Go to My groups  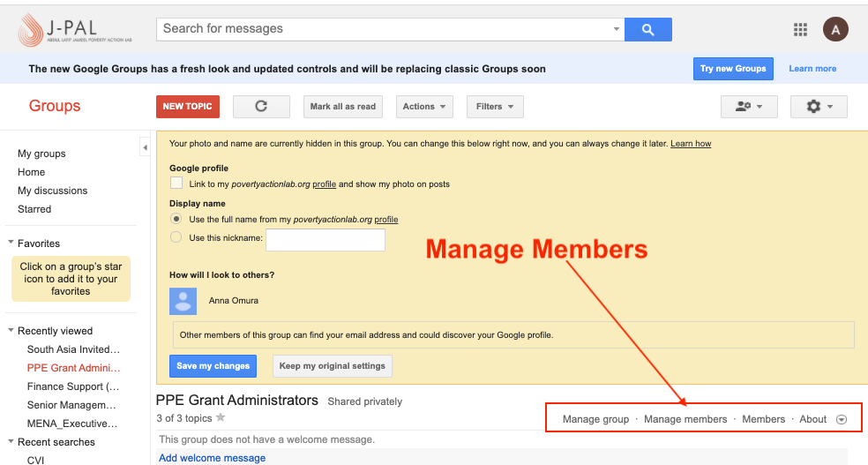click(41, 154)
